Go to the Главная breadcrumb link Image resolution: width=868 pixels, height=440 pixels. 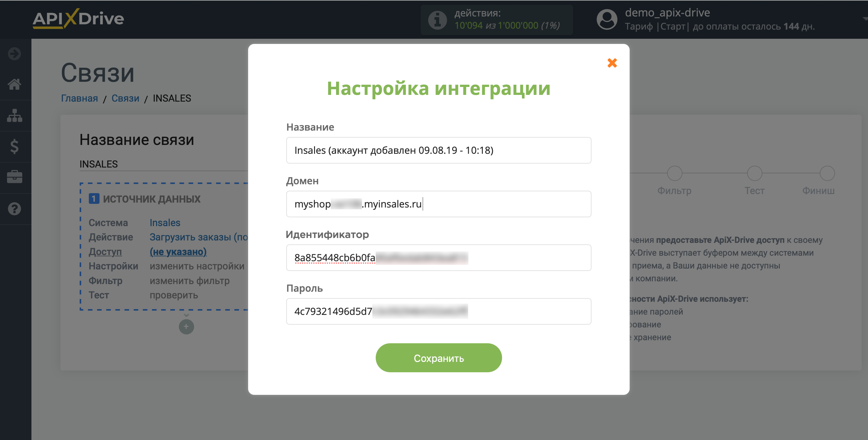(80, 98)
